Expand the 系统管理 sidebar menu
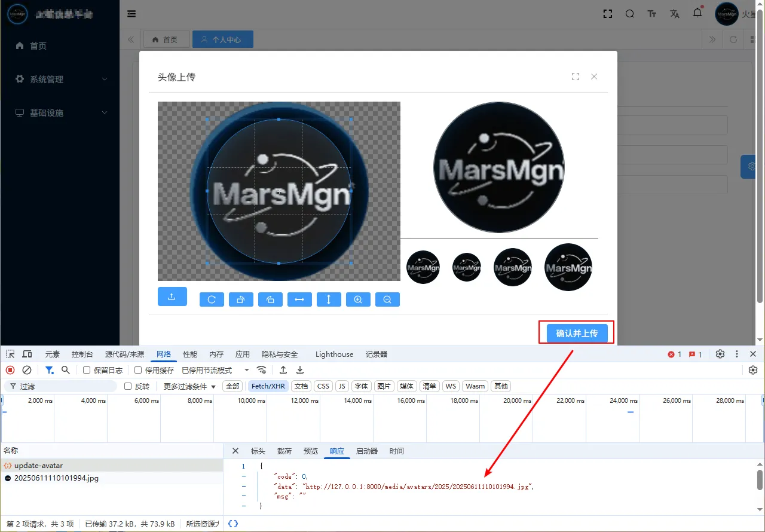The width and height of the screenshot is (765, 532). [60, 79]
